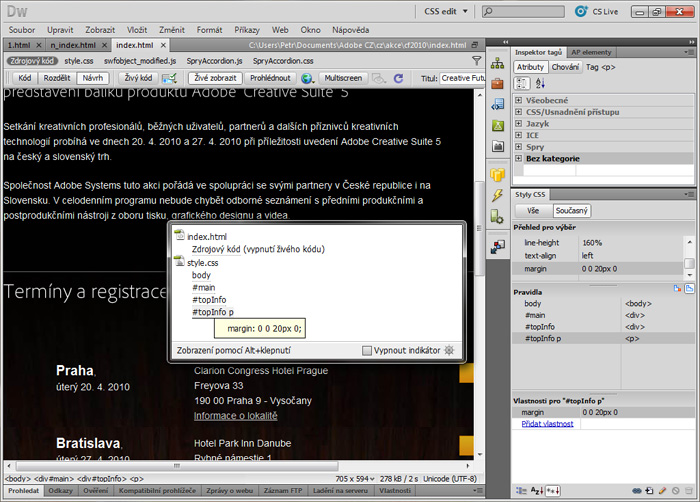Click the Přidat vlastnost link
The width and height of the screenshot is (700, 502).
point(547,424)
